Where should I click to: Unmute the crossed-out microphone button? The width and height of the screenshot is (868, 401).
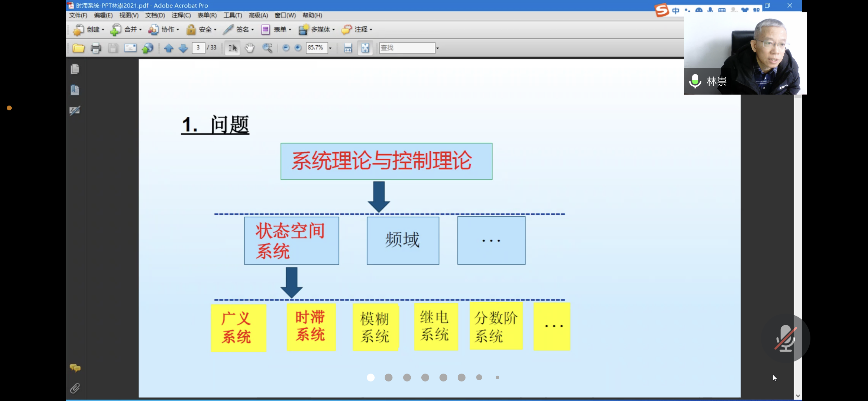[x=785, y=338]
